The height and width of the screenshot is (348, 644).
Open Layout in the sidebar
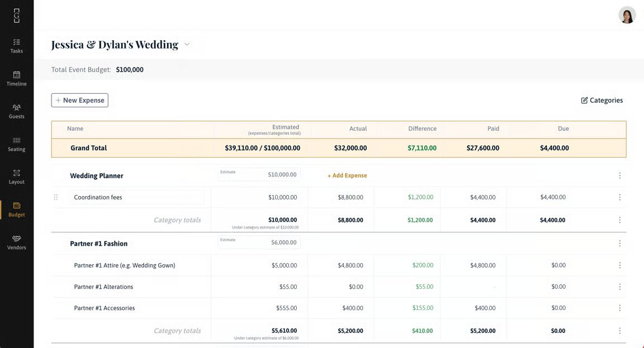(16, 177)
